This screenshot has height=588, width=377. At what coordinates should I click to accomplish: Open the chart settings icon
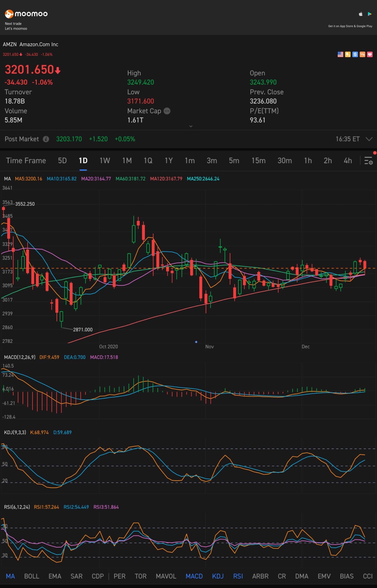[x=369, y=161]
